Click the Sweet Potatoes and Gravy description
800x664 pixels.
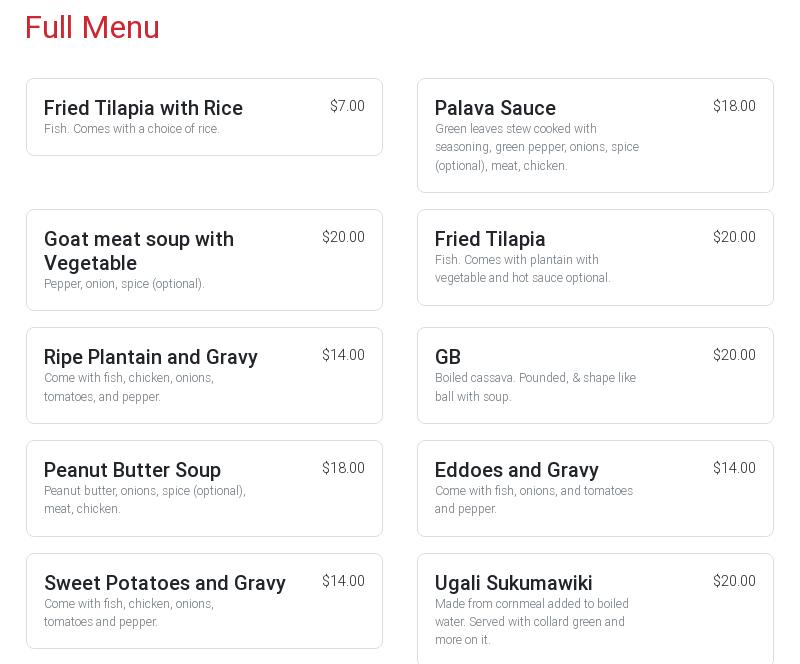pyautogui.click(x=129, y=613)
